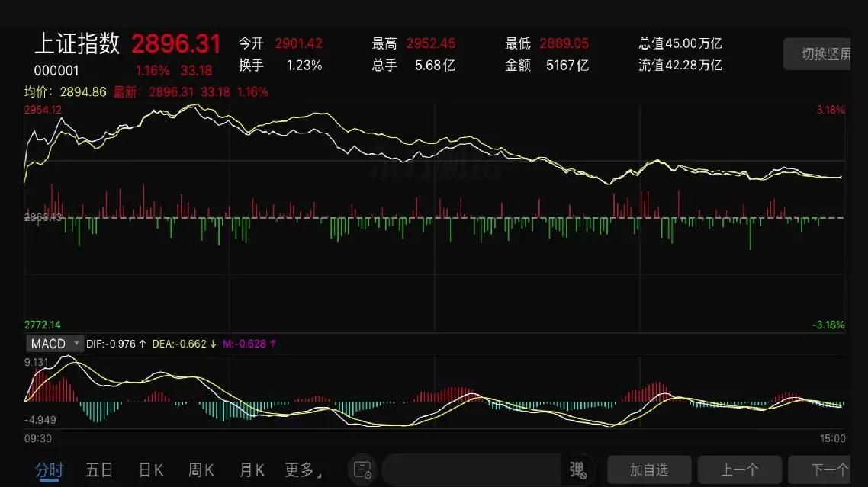Image resolution: width=868 pixels, height=487 pixels.
Task: Select the 周K chart tab
Action: (201, 470)
